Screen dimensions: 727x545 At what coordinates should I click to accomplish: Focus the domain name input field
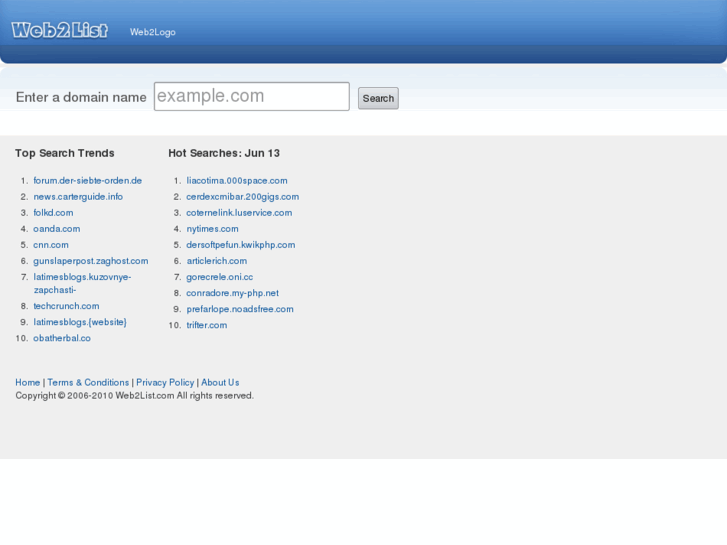[x=252, y=96]
